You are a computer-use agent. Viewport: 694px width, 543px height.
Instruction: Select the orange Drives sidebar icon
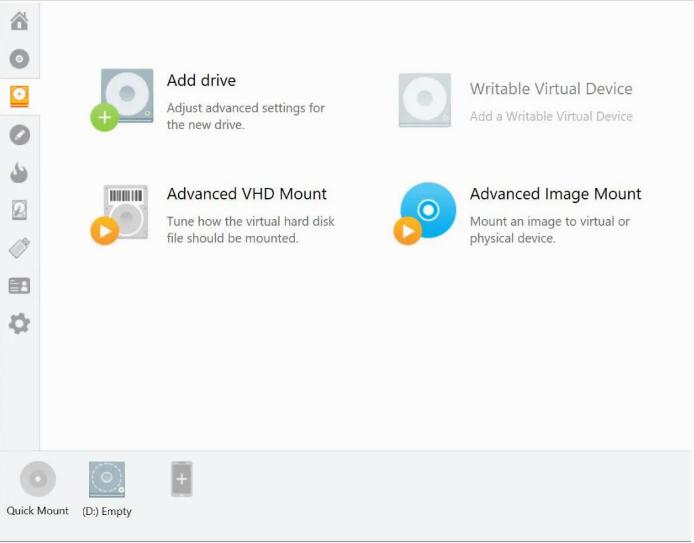[19, 96]
